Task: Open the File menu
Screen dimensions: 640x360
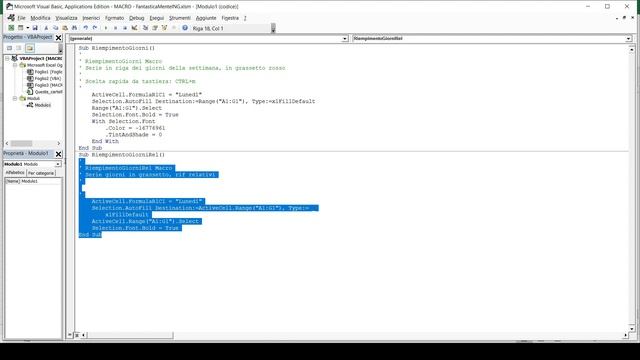Action: click(21, 18)
